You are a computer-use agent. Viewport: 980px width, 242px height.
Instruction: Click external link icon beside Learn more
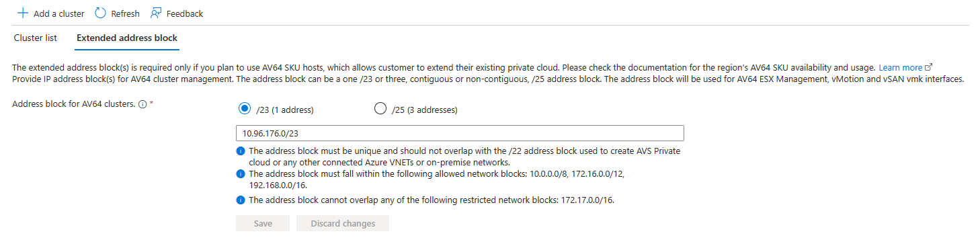coord(929,67)
